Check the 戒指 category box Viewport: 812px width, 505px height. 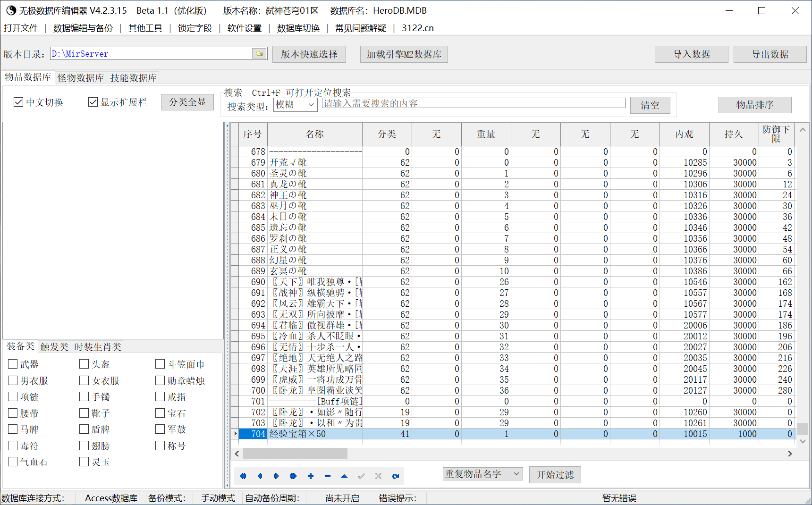(160, 396)
